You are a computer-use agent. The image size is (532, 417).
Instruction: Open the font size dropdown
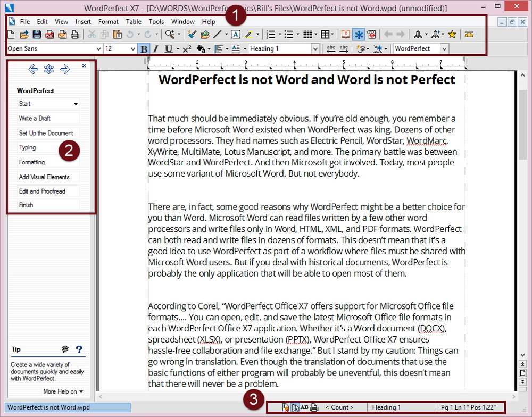pyautogui.click(x=132, y=49)
